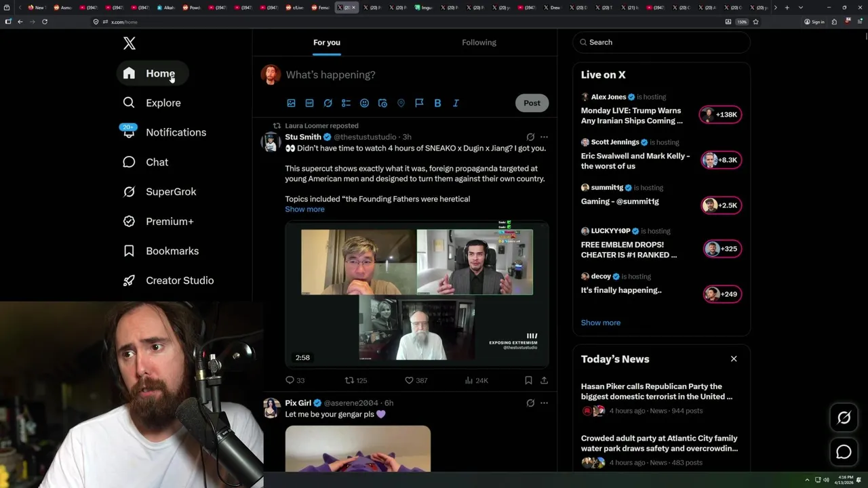Open floating chat messages button

coord(844,452)
